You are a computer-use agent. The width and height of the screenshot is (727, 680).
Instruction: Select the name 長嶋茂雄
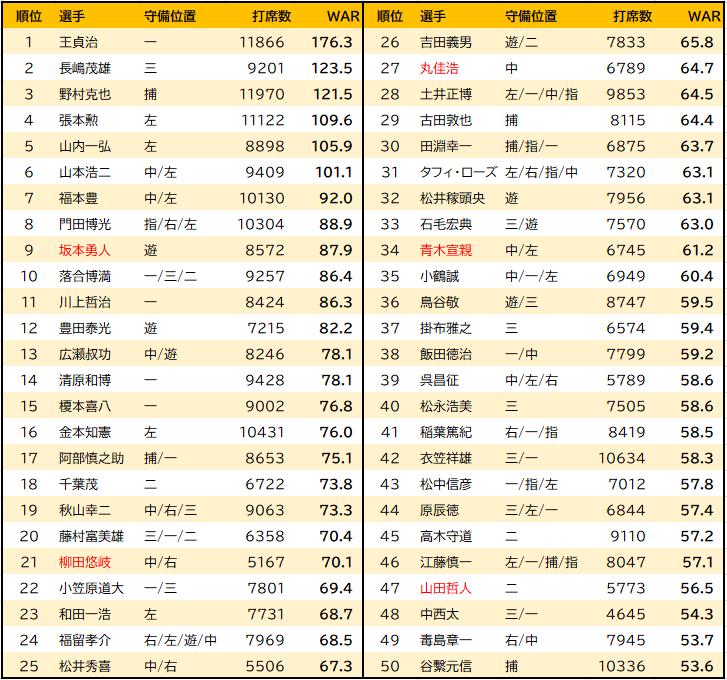[85, 68]
